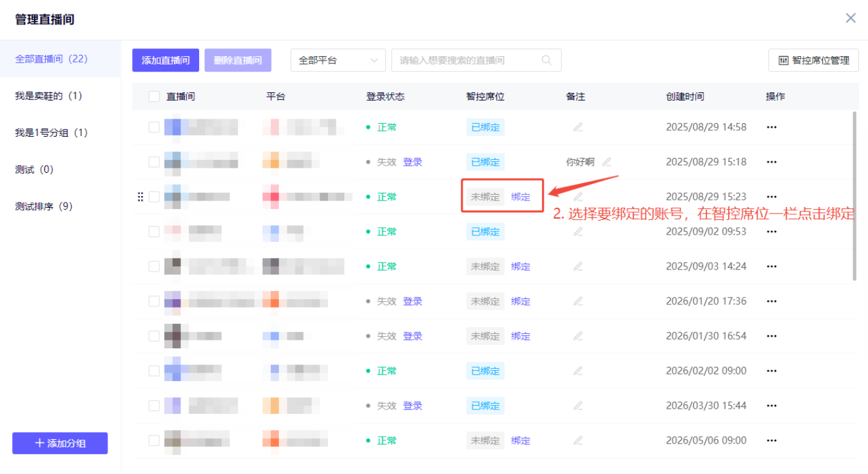This screenshot has width=868, height=474.
Task: Check the row created 2026/03/30 15:44
Action: pos(154,406)
